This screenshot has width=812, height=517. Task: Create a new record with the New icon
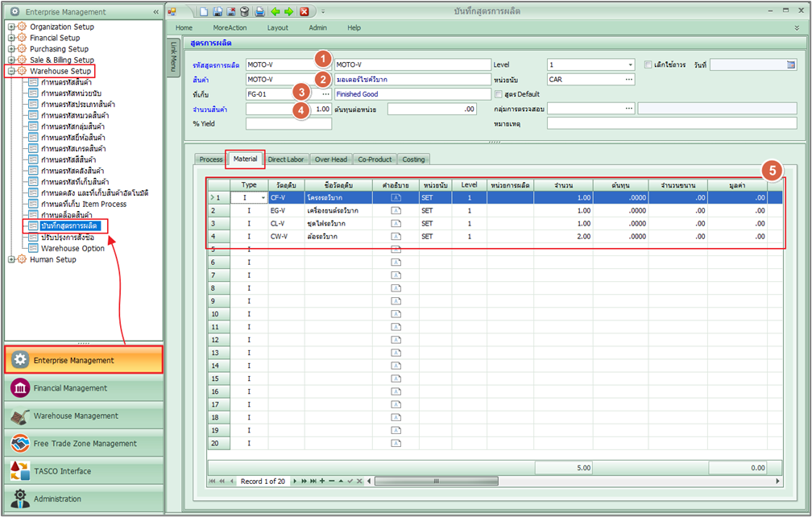(x=204, y=10)
